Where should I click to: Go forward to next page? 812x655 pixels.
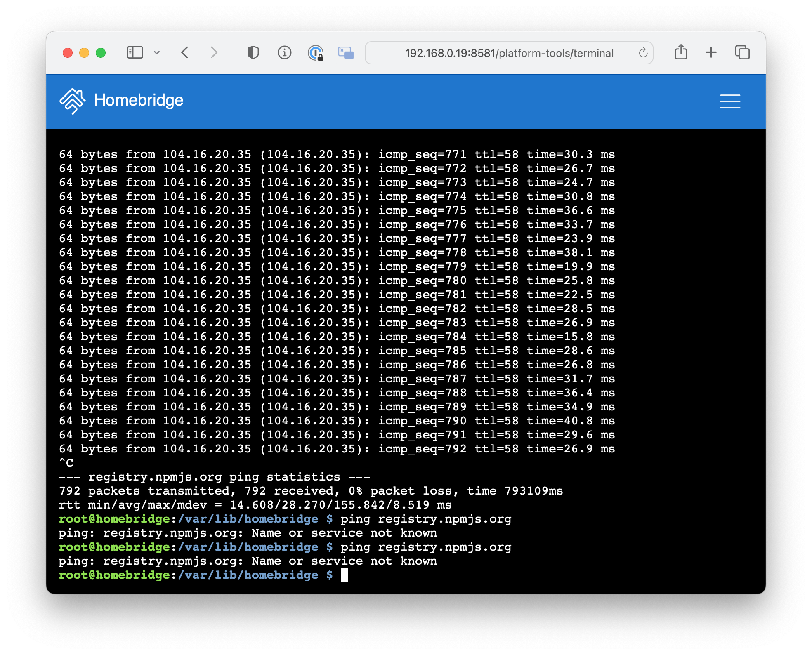[214, 52]
